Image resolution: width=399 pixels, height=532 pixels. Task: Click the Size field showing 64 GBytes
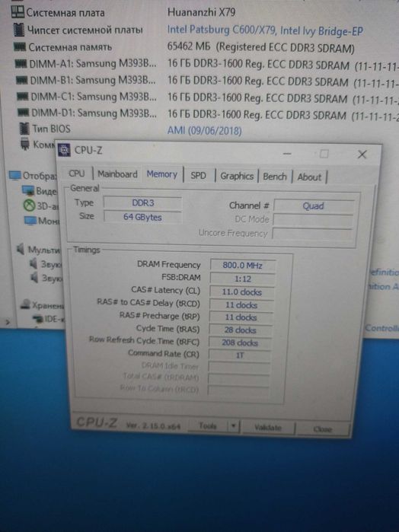pyautogui.click(x=142, y=217)
